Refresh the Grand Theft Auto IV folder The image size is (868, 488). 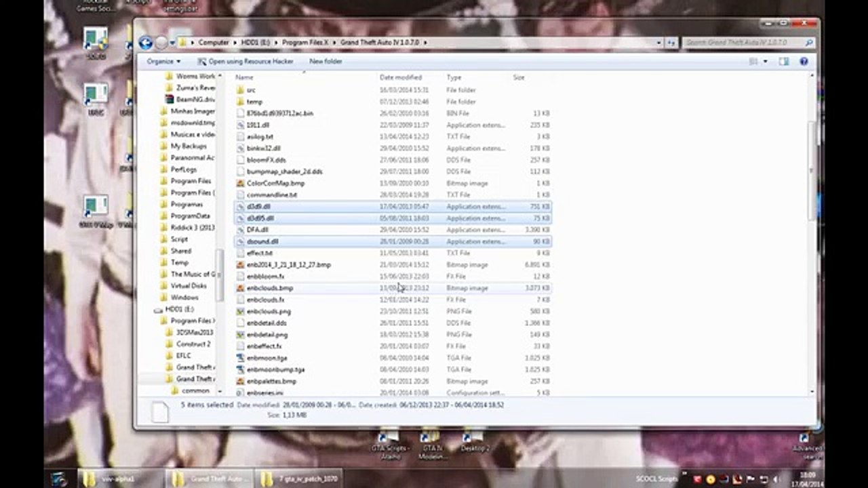(x=671, y=43)
